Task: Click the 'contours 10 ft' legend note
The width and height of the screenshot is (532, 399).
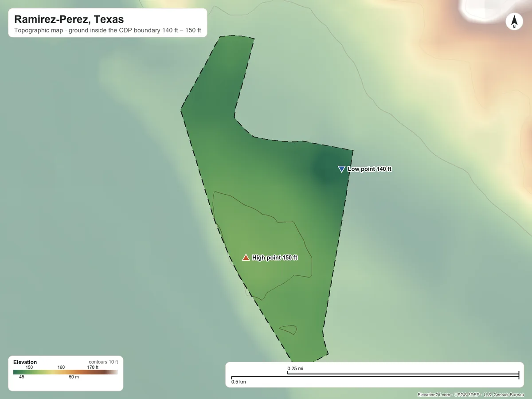Action: point(103,362)
